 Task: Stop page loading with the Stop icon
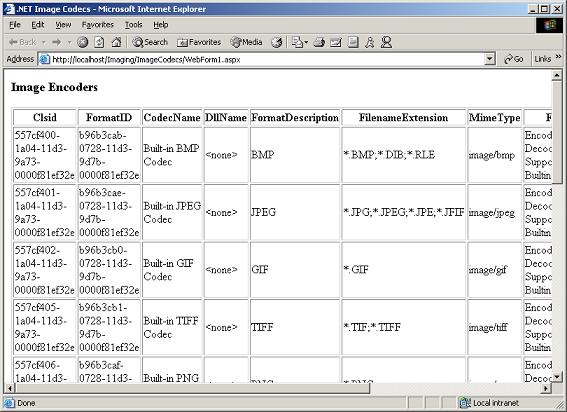coord(82,42)
